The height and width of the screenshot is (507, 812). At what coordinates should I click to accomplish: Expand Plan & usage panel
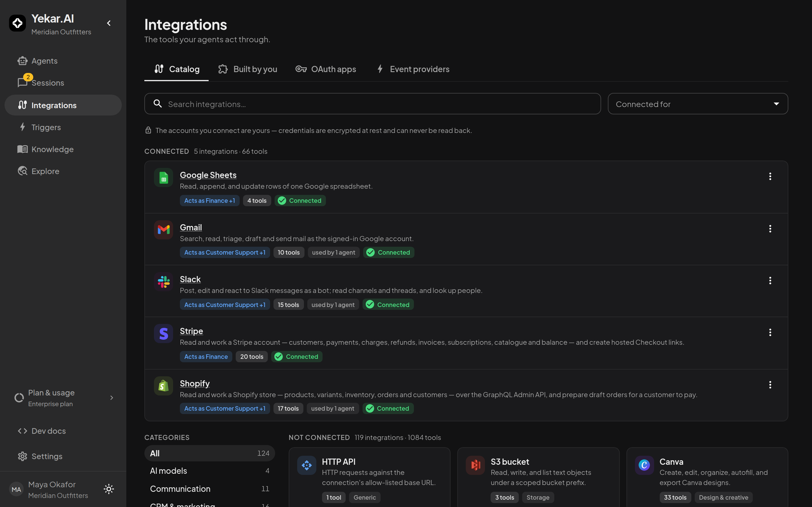[x=64, y=398]
